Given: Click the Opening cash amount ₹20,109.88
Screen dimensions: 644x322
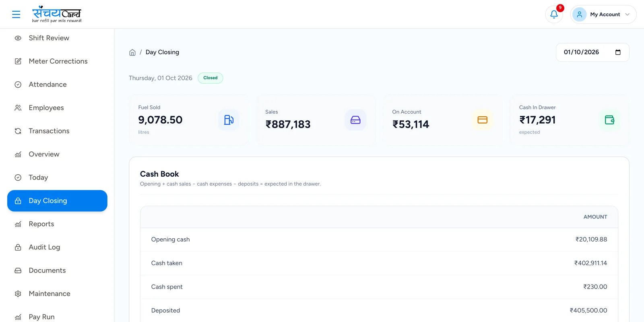Looking at the screenshot, I should [591, 239].
